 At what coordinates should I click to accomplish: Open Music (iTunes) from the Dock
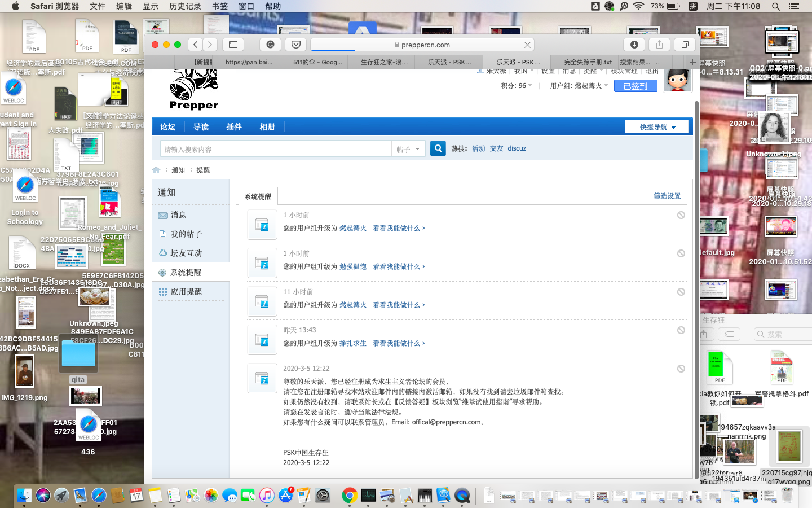267,496
